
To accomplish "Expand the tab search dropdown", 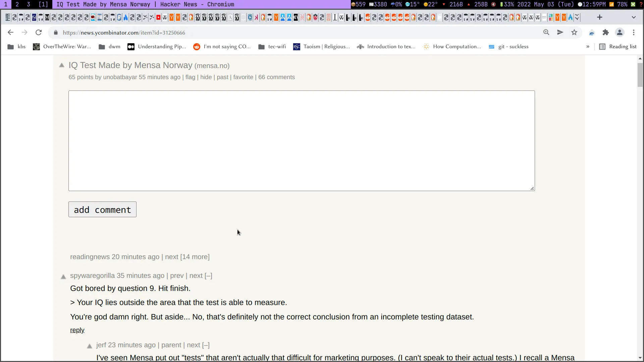I will click(634, 17).
